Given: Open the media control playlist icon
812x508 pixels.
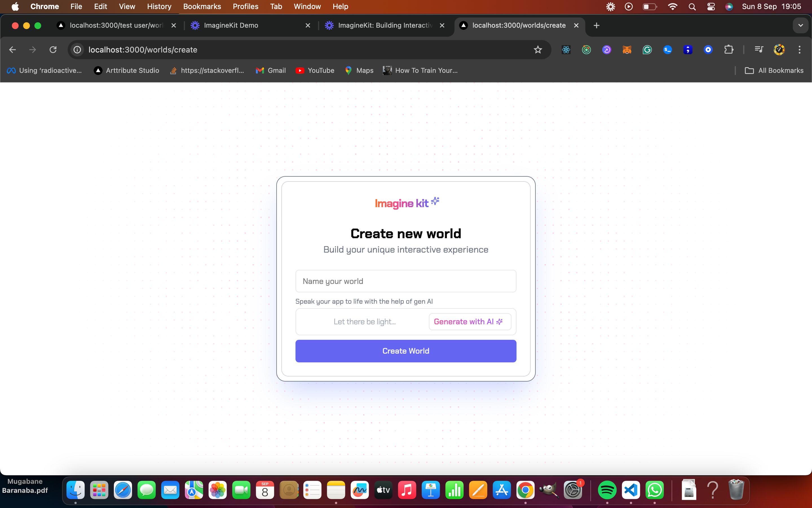Looking at the screenshot, I should pyautogui.click(x=759, y=50).
